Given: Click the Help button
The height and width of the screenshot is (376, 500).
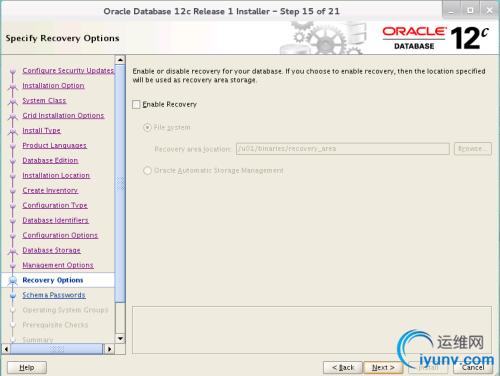Looking at the screenshot, I should 27,368.
